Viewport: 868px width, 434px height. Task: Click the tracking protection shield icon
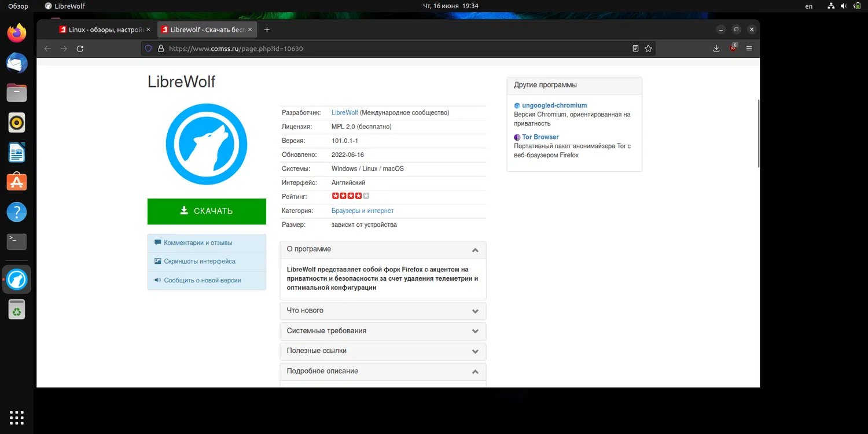pos(149,49)
